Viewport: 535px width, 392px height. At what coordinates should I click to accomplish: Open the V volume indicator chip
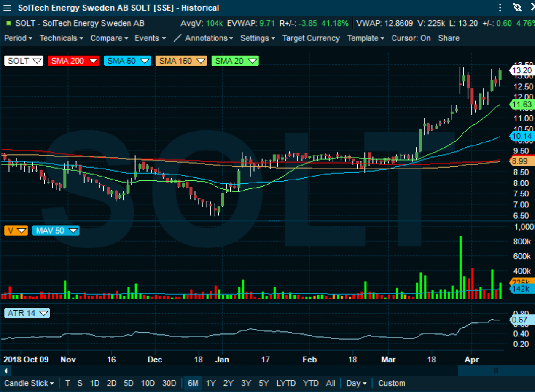coord(16,231)
